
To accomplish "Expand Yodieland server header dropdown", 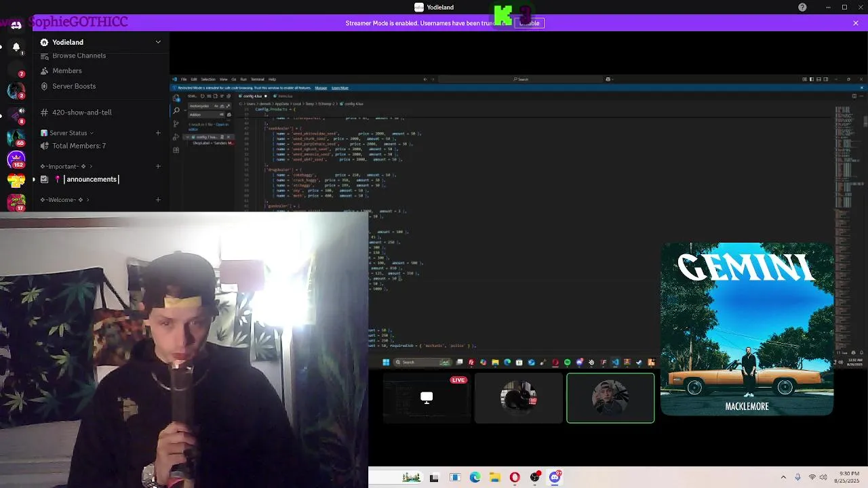I will tap(158, 42).
